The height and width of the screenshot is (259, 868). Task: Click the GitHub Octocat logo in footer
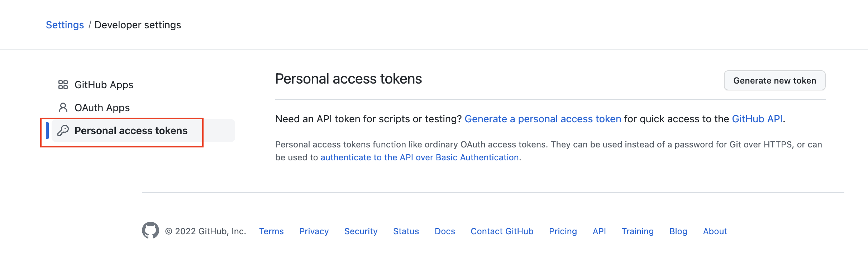pyautogui.click(x=151, y=230)
